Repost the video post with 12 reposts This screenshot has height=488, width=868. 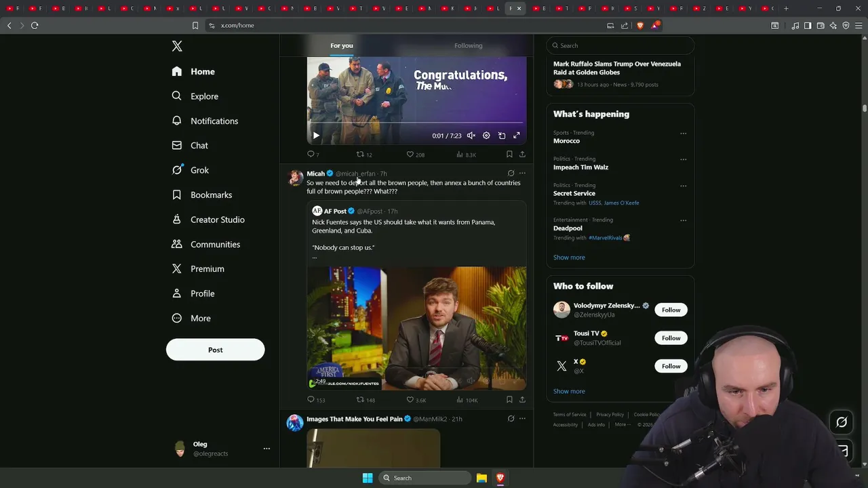coord(364,155)
